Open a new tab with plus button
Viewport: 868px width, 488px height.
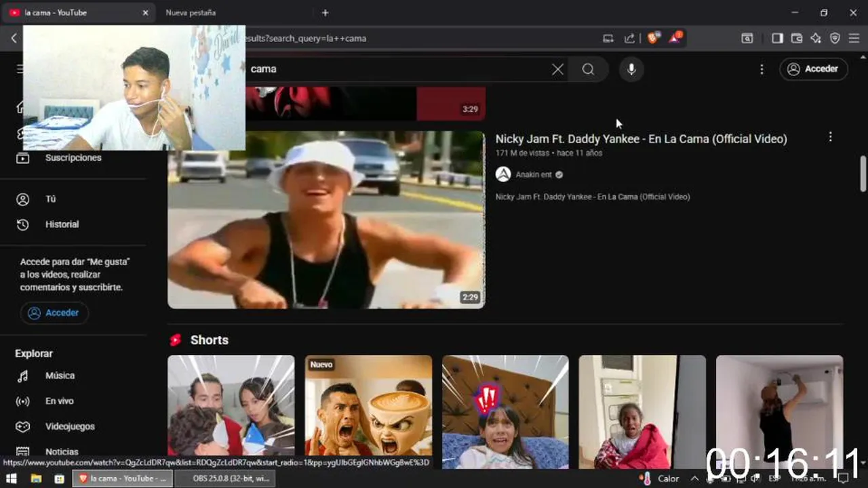coord(325,13)
